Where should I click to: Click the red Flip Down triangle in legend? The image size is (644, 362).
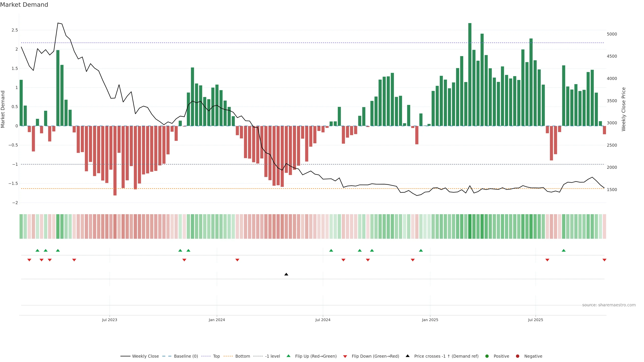pyautogui.click(x=345, y=356)
